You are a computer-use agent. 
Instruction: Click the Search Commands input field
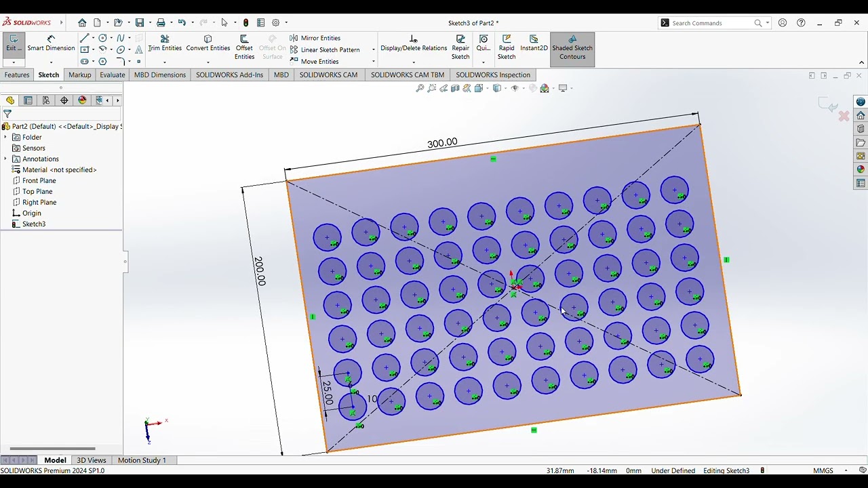715,23
